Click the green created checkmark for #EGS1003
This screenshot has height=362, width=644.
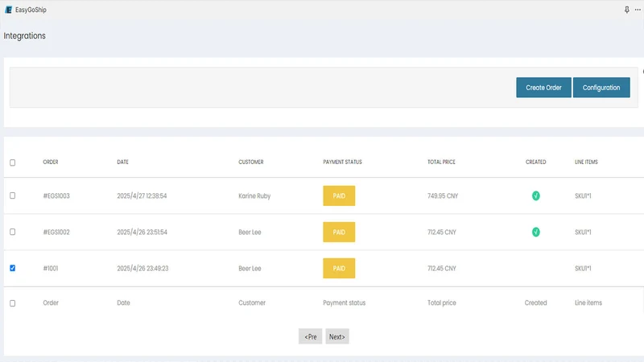click(x=535, y=195)
